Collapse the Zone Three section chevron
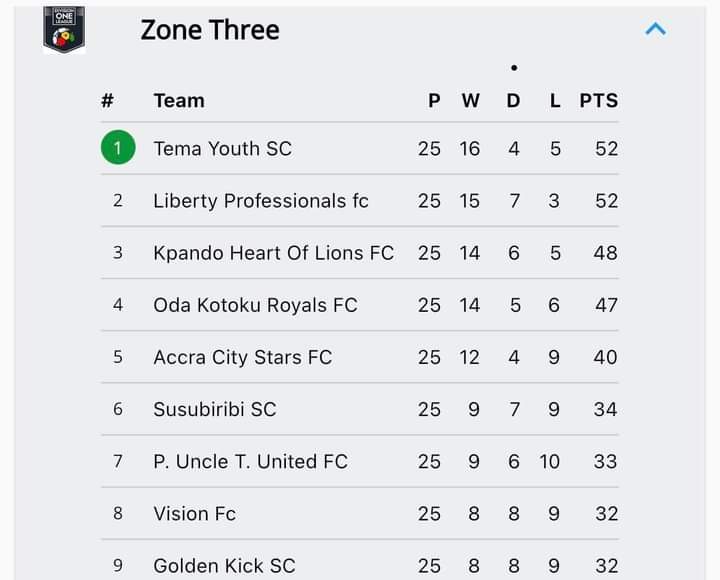 click(655, 29)
